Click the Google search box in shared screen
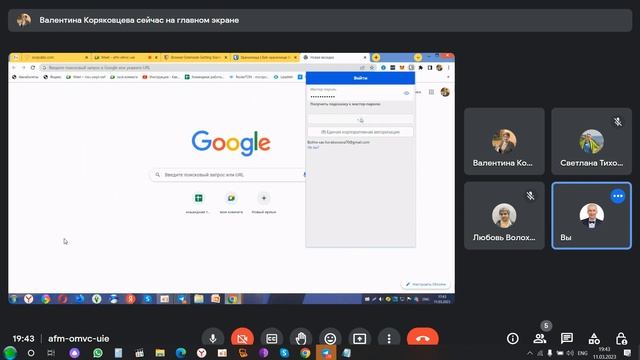This screenshot has height=360, width=640. [229, 175]
